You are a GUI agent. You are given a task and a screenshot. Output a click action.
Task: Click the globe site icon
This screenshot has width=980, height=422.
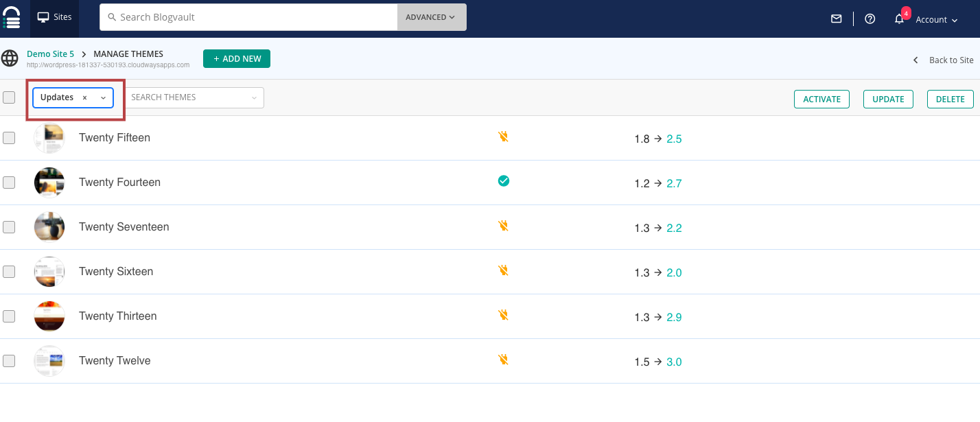pyautogui.click(x=10, y=58)
